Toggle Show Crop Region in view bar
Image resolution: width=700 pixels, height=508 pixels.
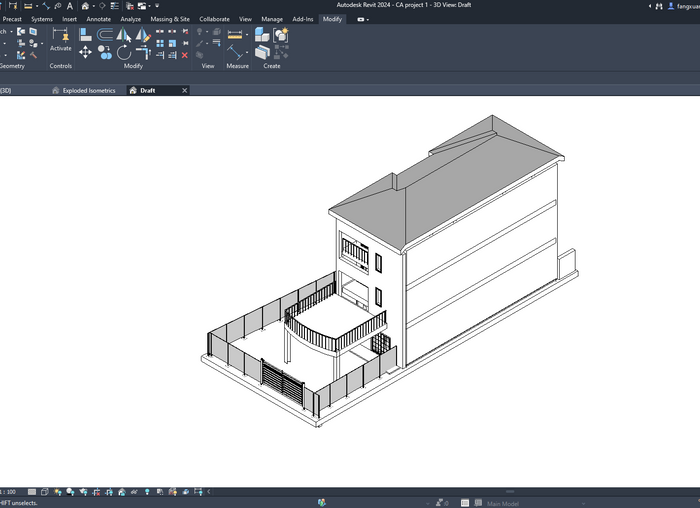point(109,492)
